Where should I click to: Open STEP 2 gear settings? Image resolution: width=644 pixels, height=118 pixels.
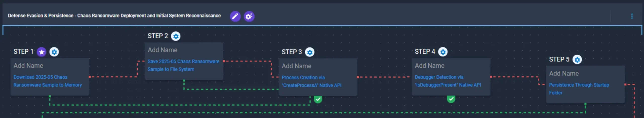pos(176,36)
